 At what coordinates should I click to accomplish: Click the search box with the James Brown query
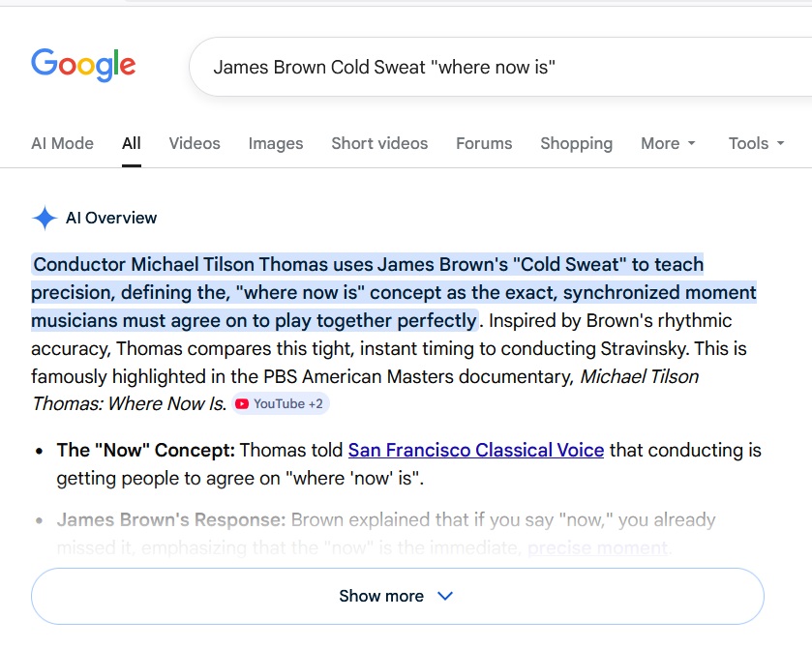click(499, 67)
